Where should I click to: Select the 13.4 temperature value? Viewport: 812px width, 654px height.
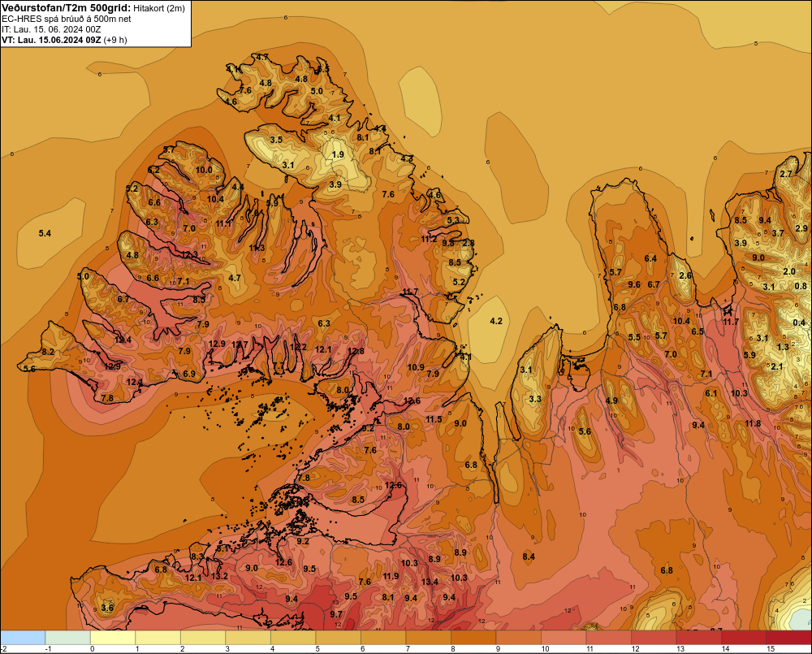pos(430,582)
